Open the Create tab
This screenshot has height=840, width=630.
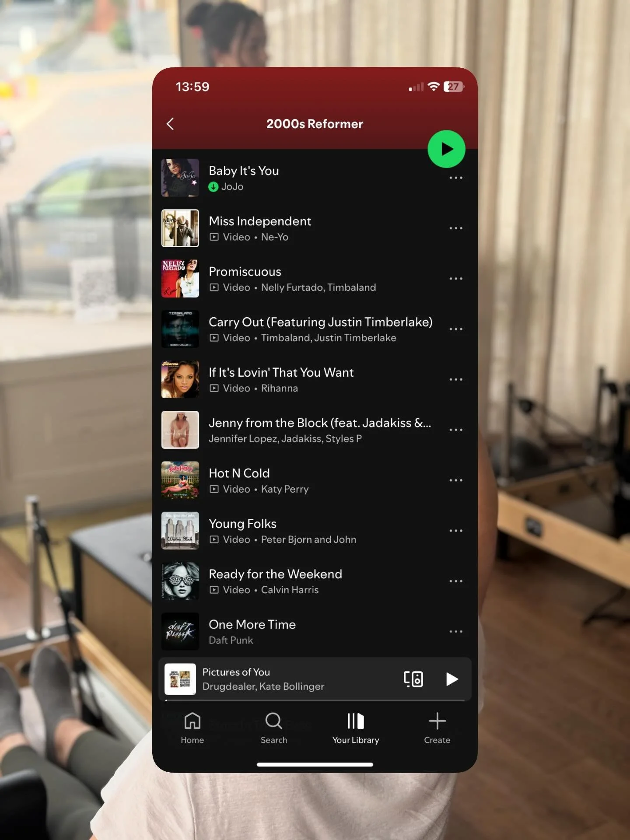coord(437,728)
